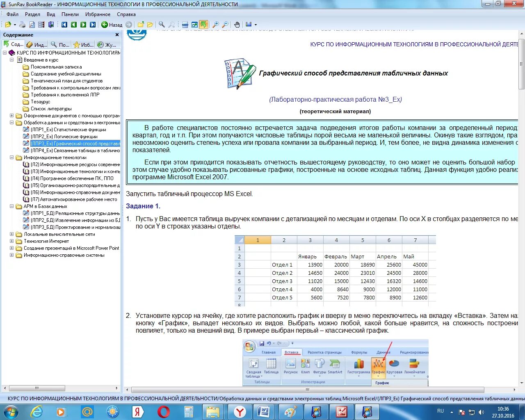Click the volume speaker tray icon
525x420 pixels.
[482, 412]
